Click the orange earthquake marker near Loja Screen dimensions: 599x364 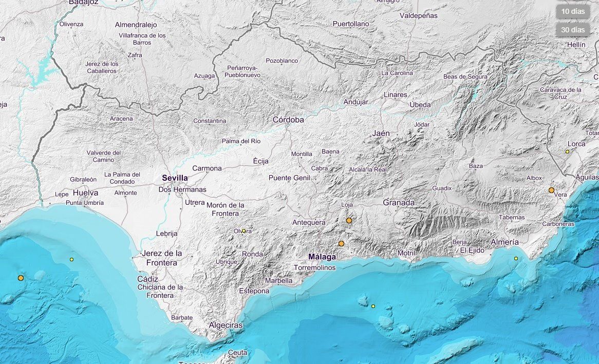click(x=349, y=220)
